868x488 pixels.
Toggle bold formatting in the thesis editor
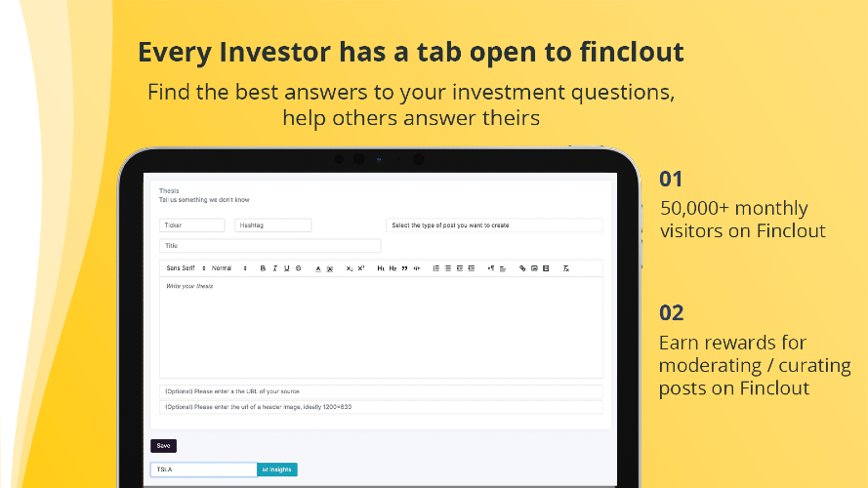(263, 268)
